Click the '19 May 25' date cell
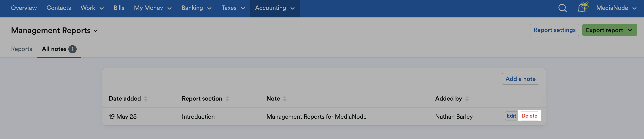Viewport: 644px width, 139px height. [123, 117]
